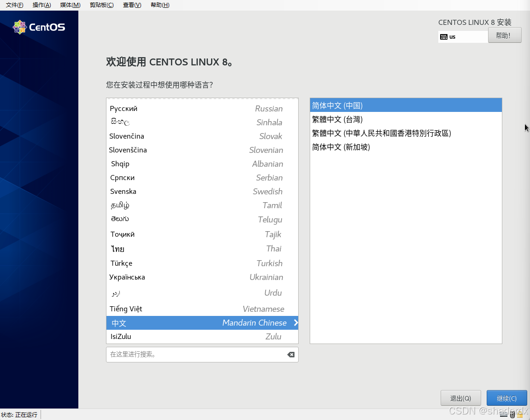
Task: Select Shqip Albanian language
Action: click(202, 164)
